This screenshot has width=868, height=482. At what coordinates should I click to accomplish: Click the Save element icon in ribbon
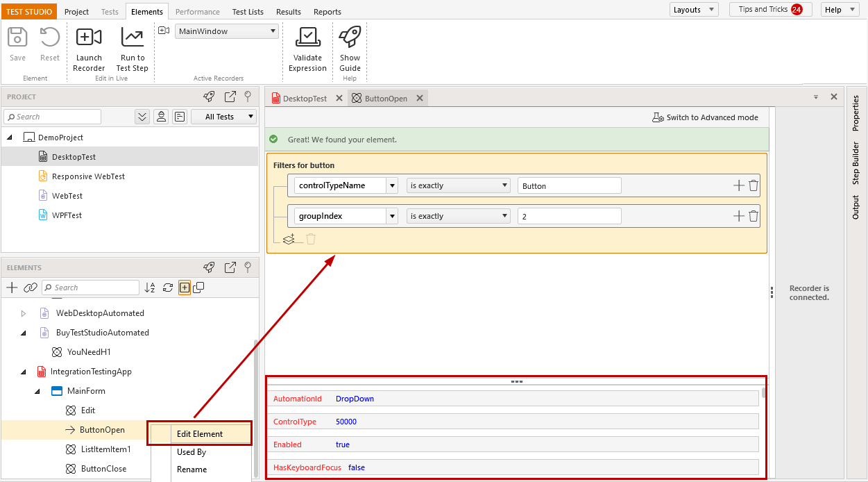click(x=17, y=38)
